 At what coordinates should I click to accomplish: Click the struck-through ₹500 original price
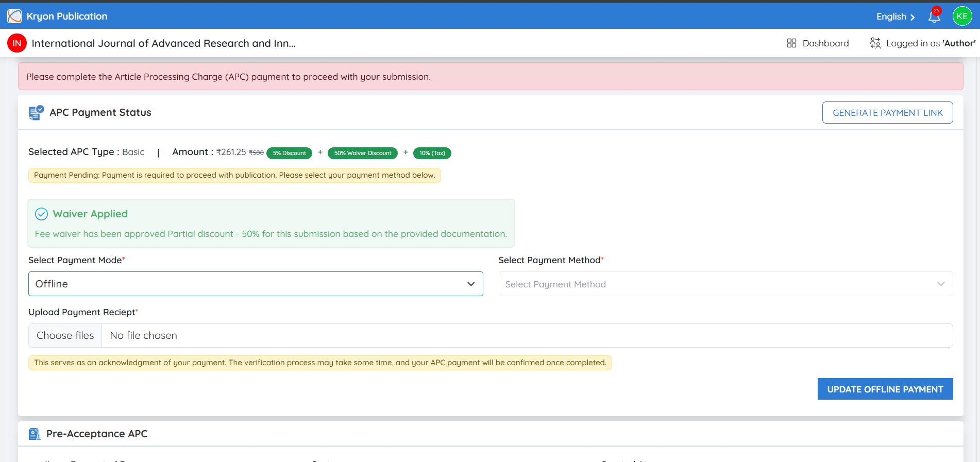[x=256, y=153]
